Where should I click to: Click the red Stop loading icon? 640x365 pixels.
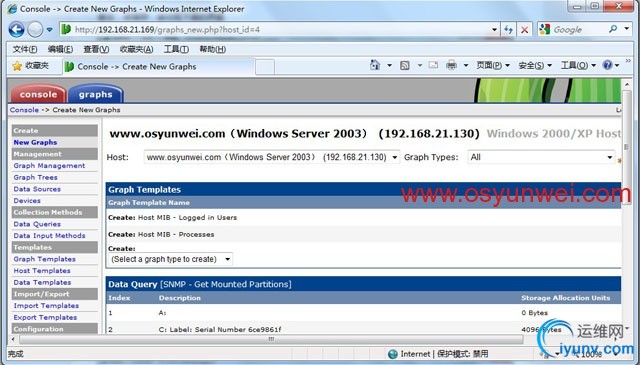[x=524, y=29]
